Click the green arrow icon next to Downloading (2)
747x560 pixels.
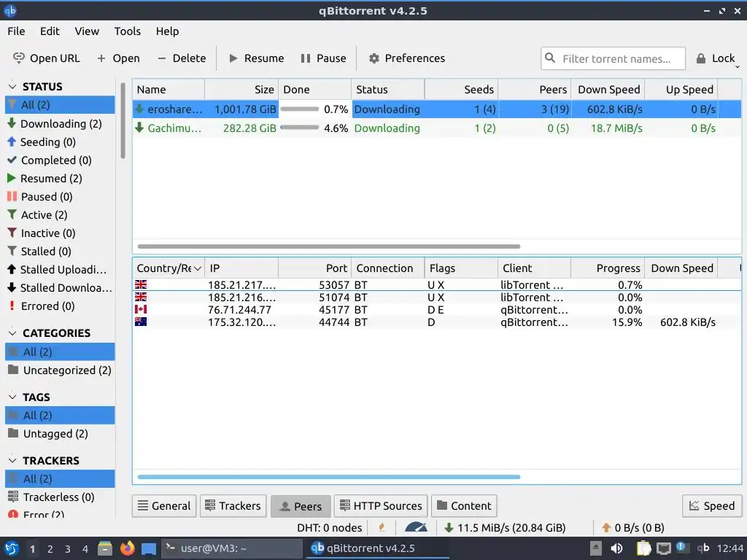point(12,123)
